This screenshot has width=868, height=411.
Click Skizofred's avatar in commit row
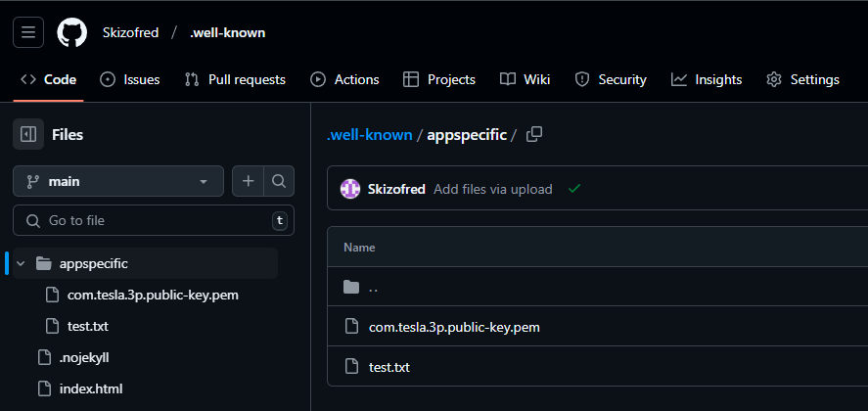(350, 189)
